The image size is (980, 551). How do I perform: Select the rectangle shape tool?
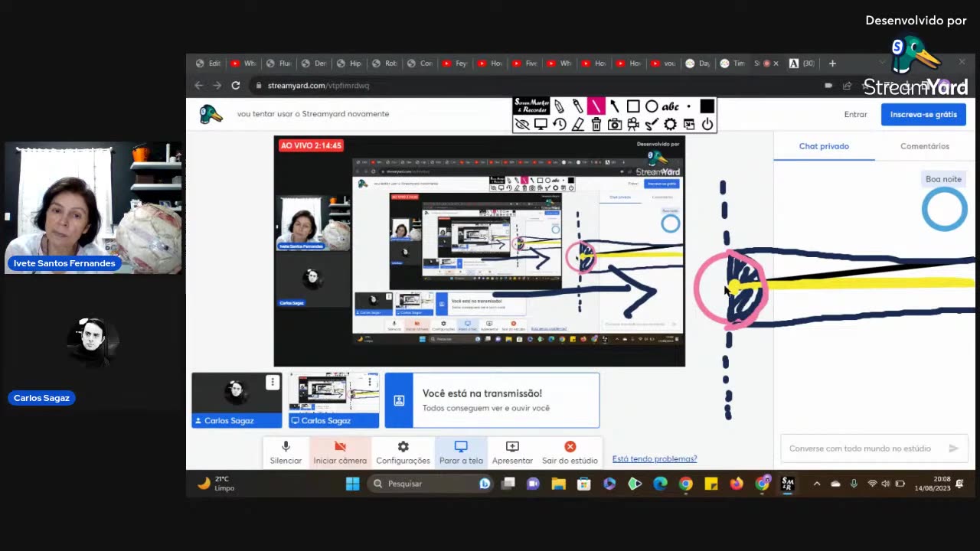(633, 106)
